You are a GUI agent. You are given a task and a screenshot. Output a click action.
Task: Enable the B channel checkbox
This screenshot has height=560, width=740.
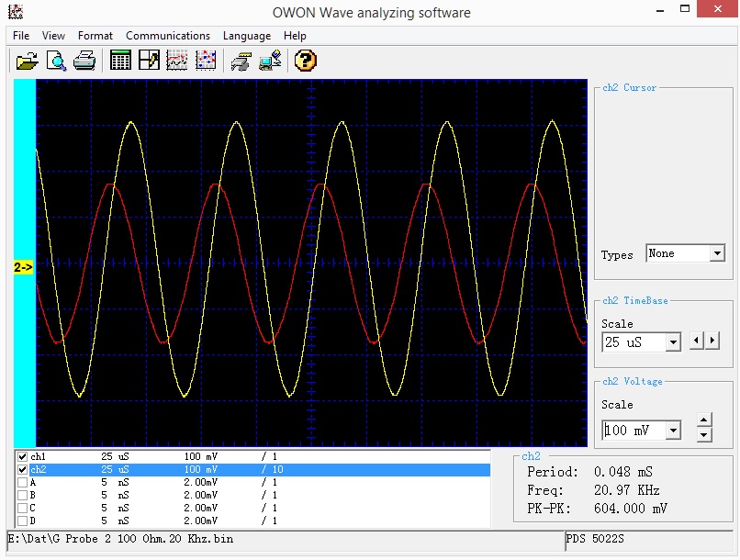(22, 496)
